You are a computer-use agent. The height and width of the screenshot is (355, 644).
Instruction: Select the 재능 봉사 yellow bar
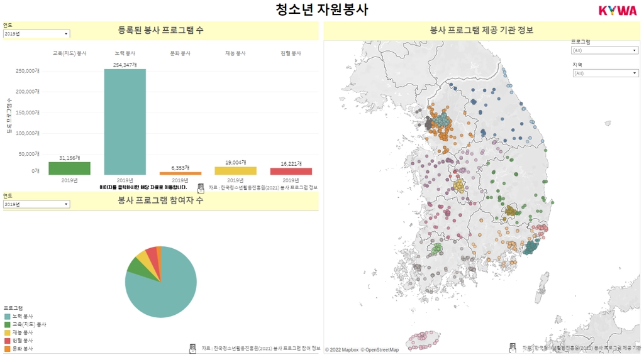tap(235, 171)
